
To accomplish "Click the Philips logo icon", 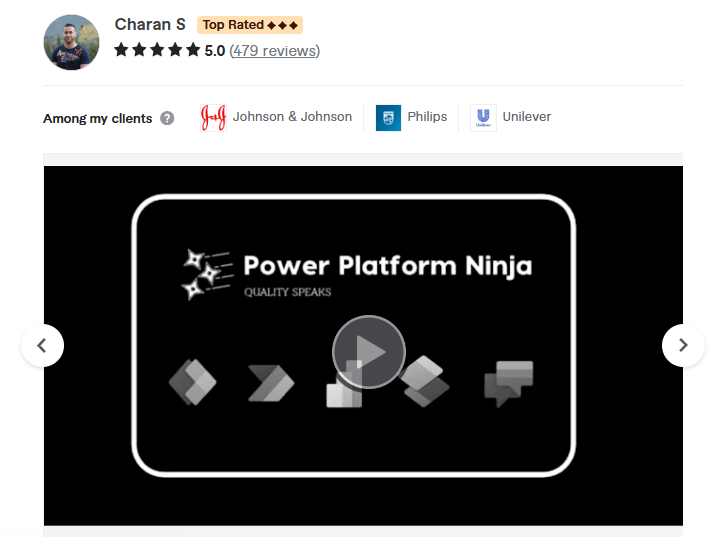I will [x=388, y=118].
